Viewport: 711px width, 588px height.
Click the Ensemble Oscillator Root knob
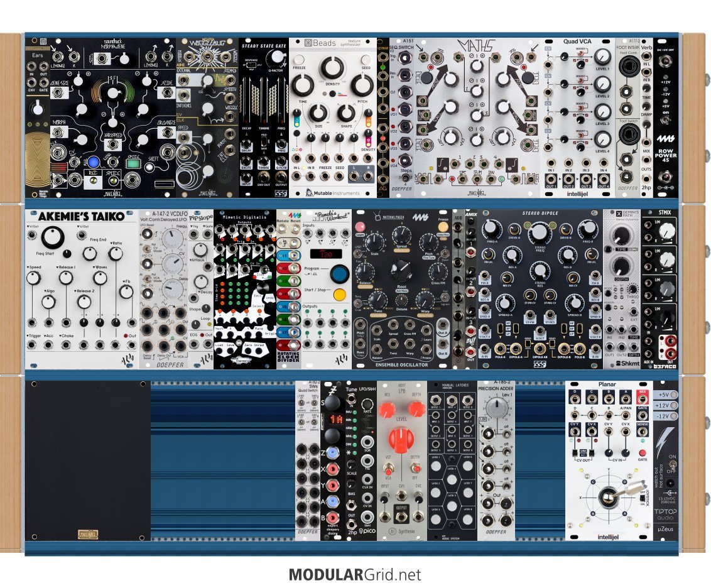[401, 271]
